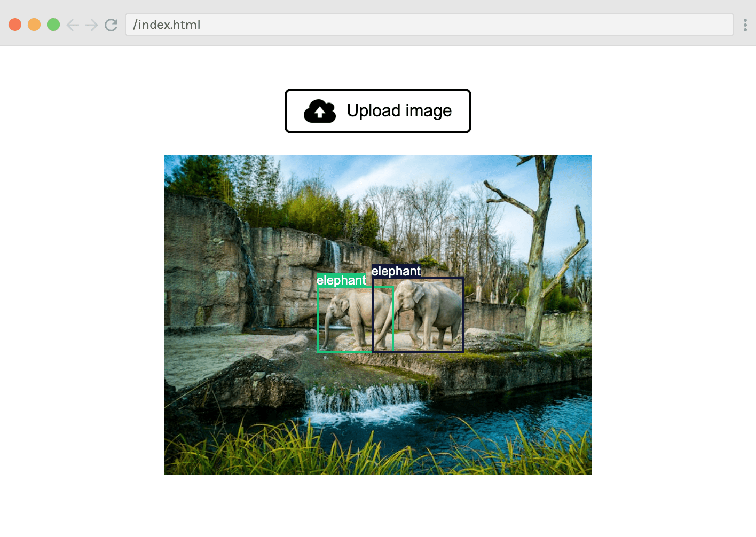Click the forward navigation arrow

click(91, 24)
